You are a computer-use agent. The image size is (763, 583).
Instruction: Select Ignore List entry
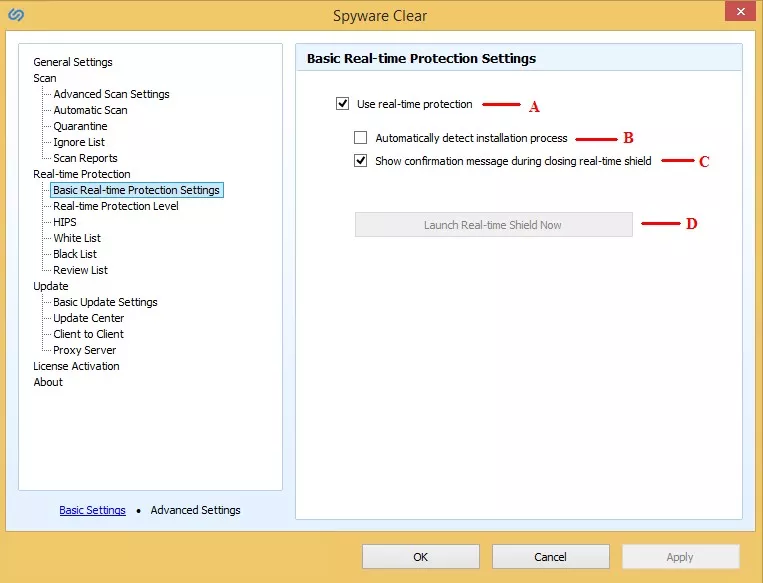(79, 142)
